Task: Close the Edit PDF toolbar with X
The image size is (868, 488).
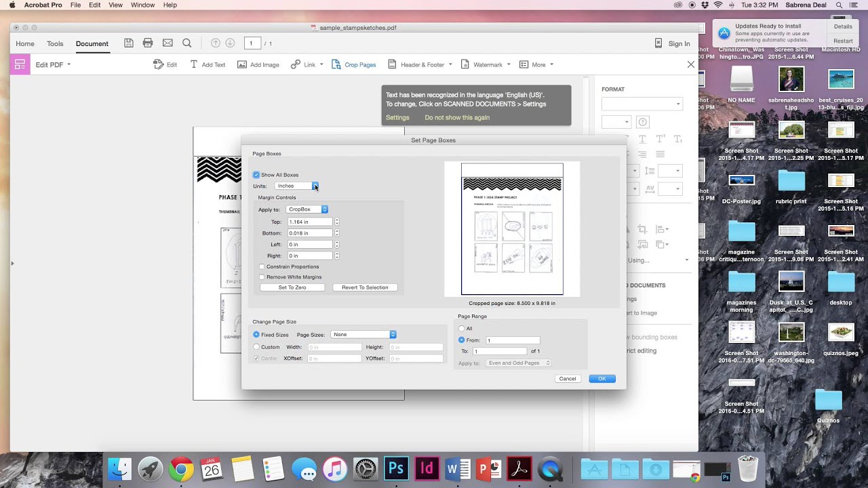Action: pyautogui.click(x=691, y=64)
